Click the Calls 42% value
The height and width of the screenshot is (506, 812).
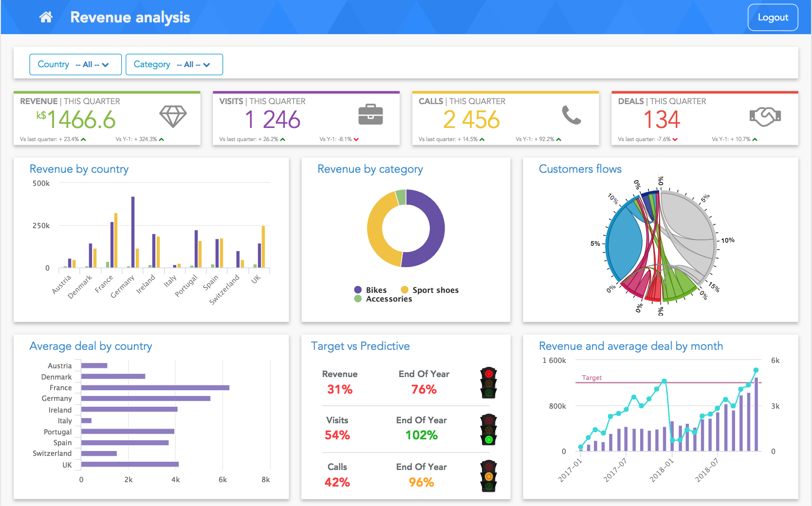pos(337,482)
